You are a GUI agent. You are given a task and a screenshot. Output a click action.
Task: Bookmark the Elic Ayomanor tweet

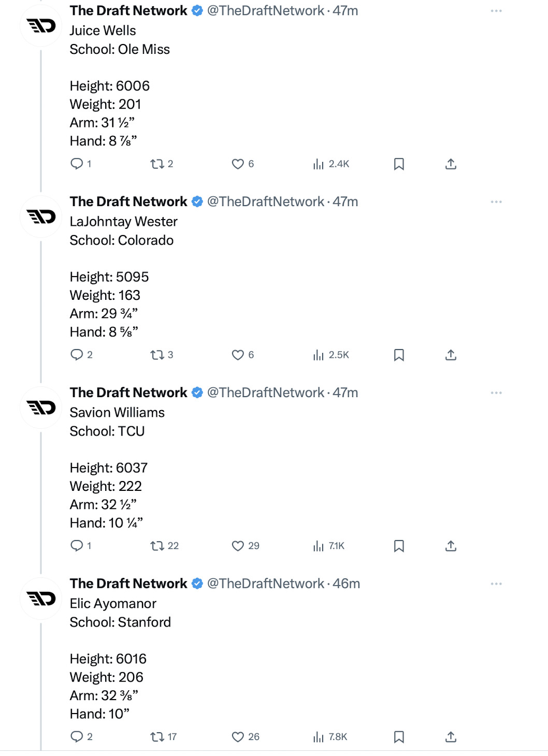click(x=399, y=737)
